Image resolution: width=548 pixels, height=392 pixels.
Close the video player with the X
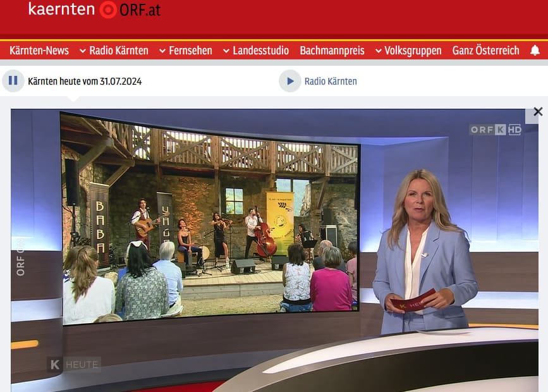[537, 112]
